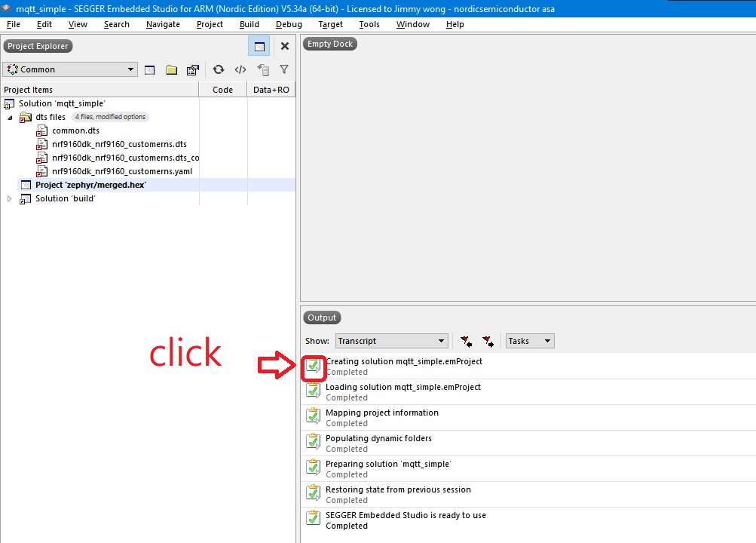Click the status icon beside 'Creating solution mqtt_simple.emProject'

[313, 367]
